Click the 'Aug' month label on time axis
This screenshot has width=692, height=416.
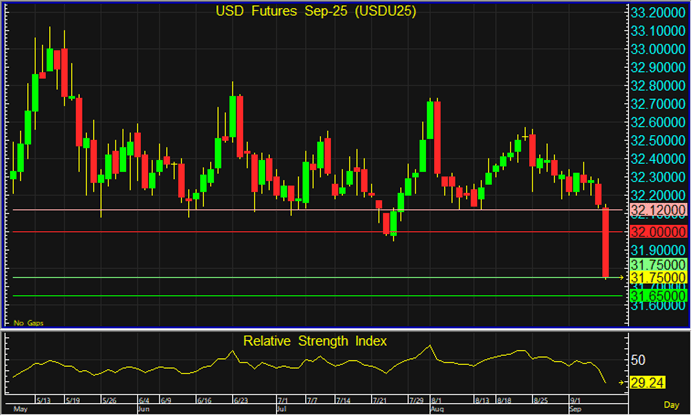point(437,409)
